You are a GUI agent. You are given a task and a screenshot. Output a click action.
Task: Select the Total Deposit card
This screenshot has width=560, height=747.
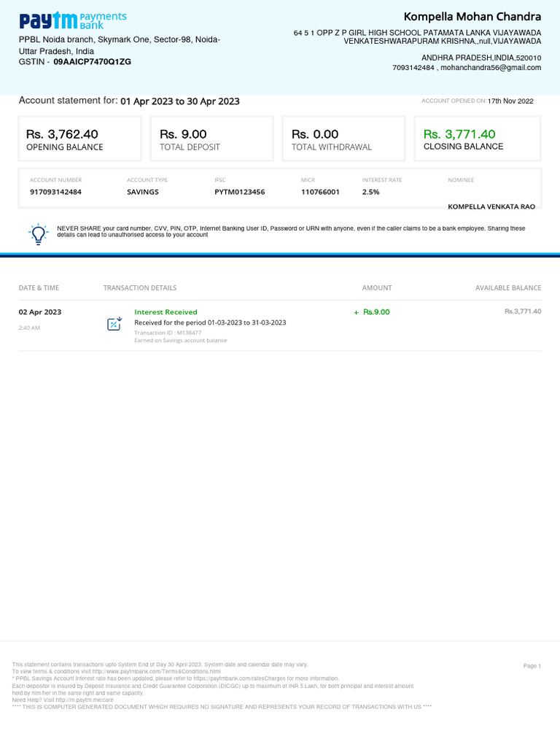[212, 139]
